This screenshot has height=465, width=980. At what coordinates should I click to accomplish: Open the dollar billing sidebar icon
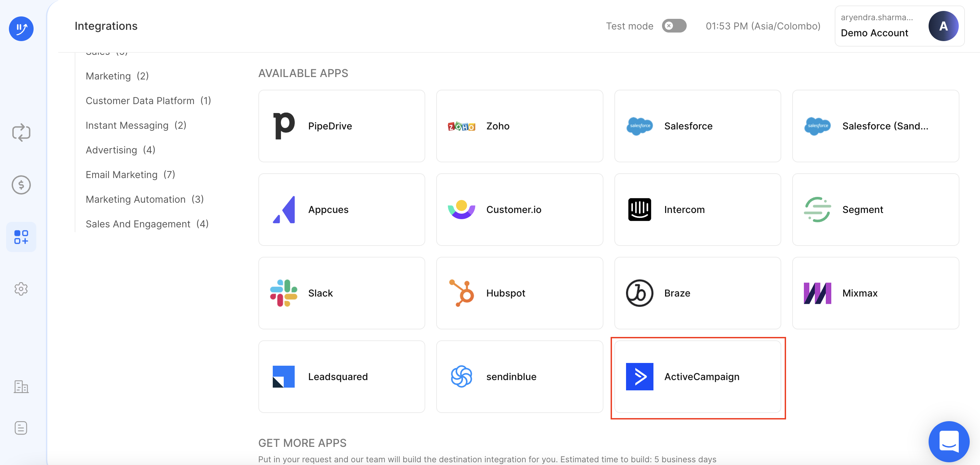21,185
